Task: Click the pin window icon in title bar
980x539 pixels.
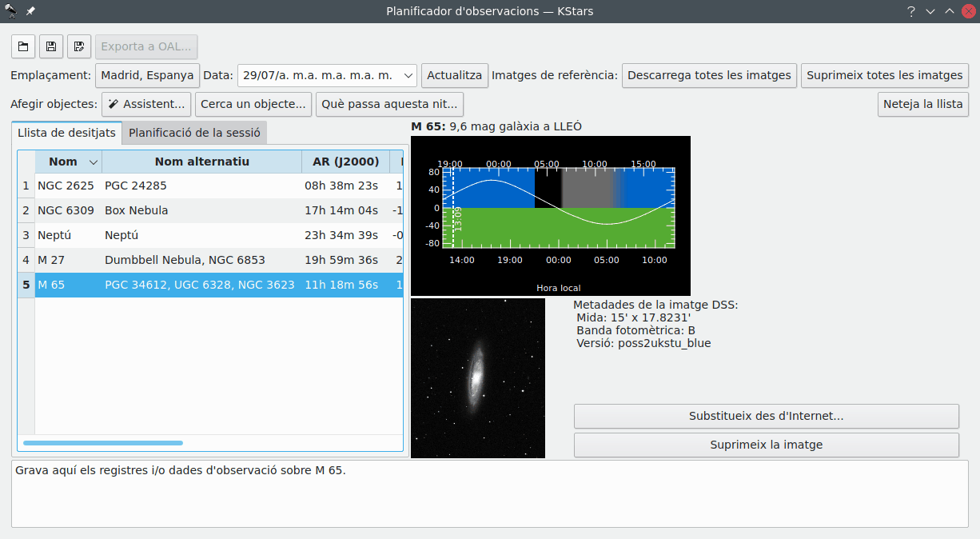Action: 30,11
